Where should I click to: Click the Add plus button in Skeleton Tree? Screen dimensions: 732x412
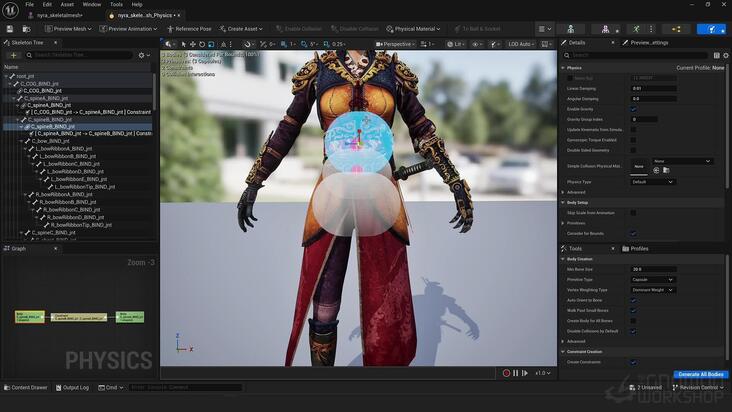click(14, 55)
